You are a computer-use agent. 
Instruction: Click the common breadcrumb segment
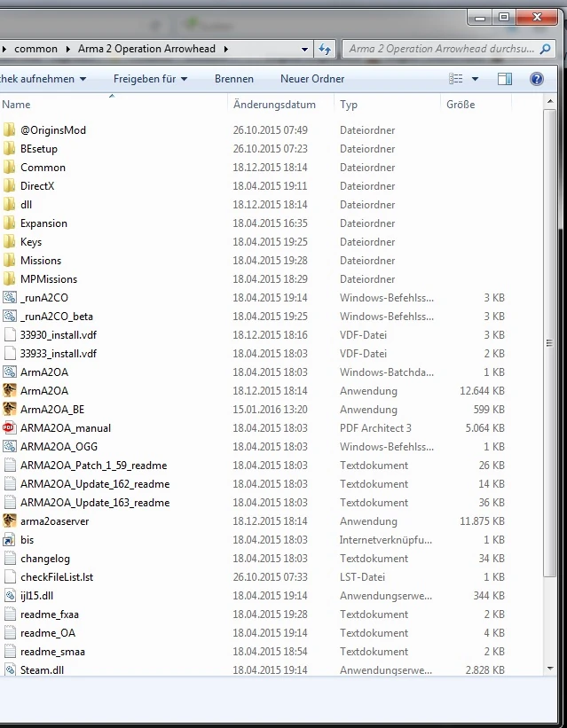(x=35, y=49)
